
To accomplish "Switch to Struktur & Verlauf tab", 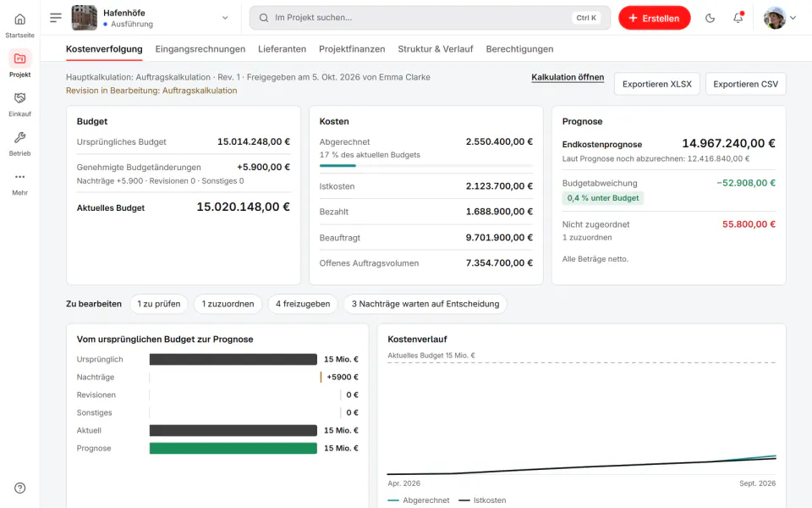I will pos(436,49).
